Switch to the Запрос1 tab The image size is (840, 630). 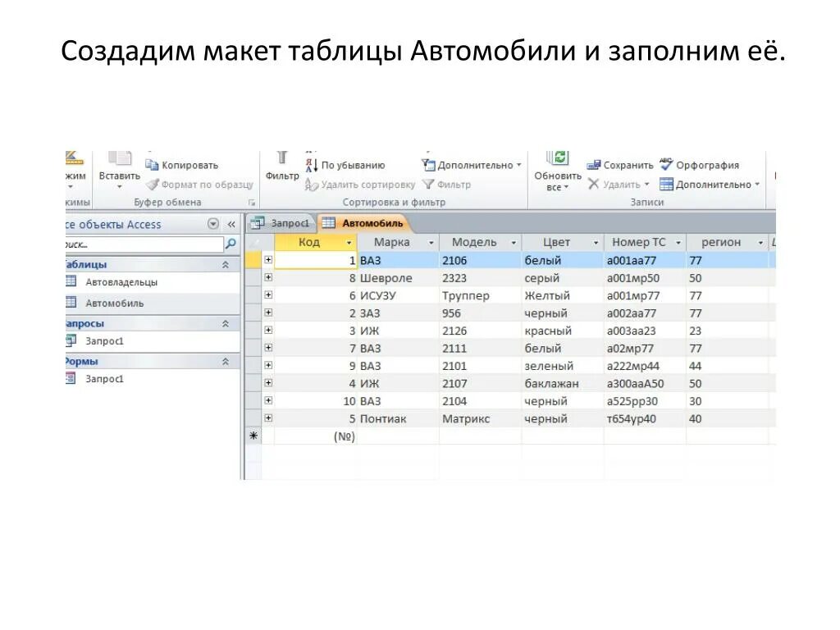pos(289,222)
